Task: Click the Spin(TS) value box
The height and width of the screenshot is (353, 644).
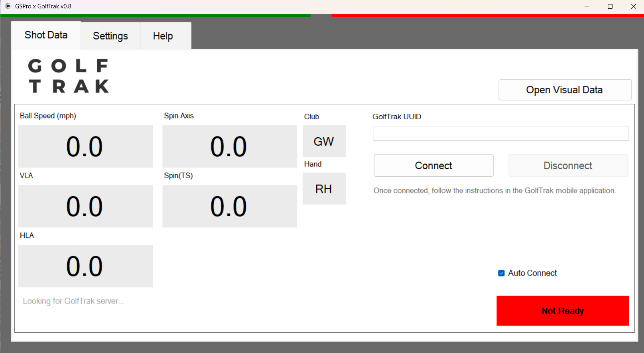Action: tap(229, 206)
